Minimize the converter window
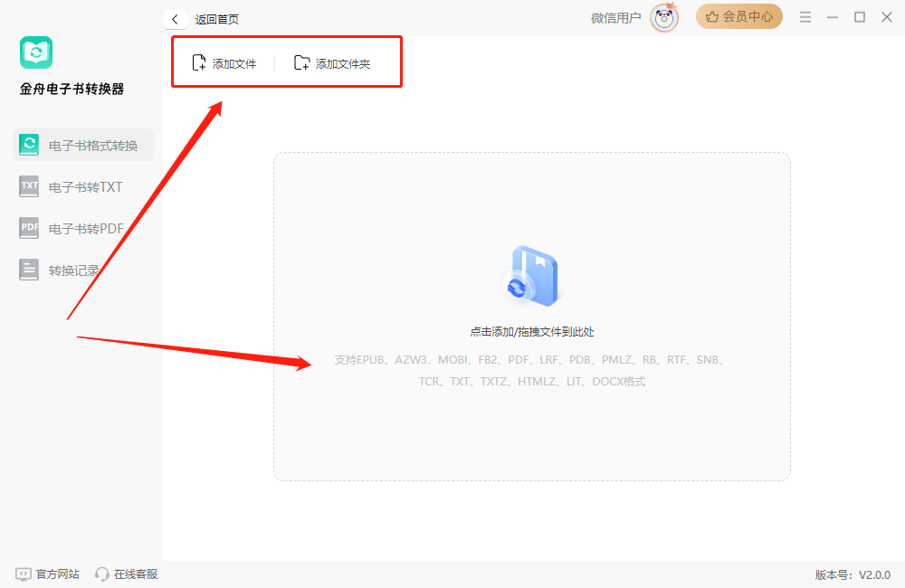 (833, 17)
